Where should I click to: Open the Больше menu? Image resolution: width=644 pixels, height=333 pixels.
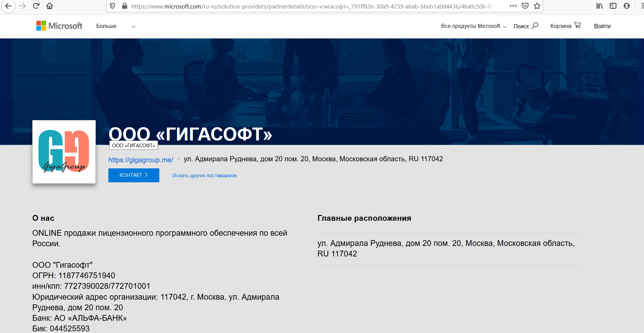[106, 26]
